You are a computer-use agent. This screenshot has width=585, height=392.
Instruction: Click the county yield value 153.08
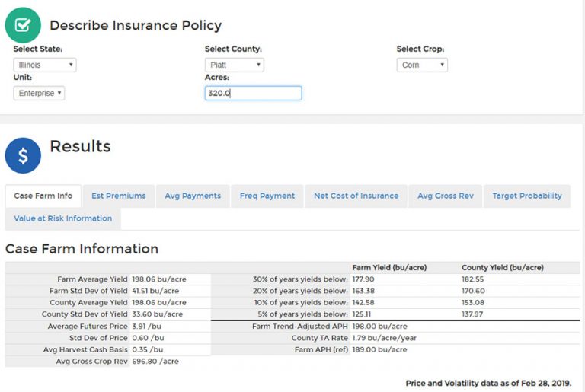pos(473,302)
